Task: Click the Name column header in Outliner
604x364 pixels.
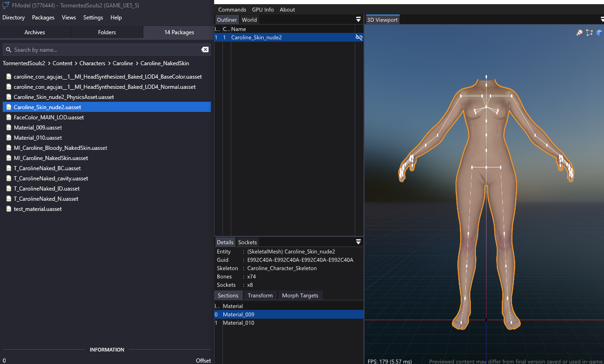Action: click(239, 29)
